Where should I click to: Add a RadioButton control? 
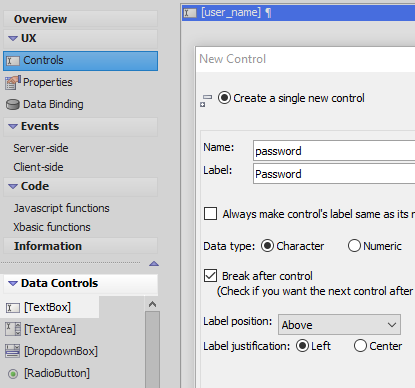point(48,373)
